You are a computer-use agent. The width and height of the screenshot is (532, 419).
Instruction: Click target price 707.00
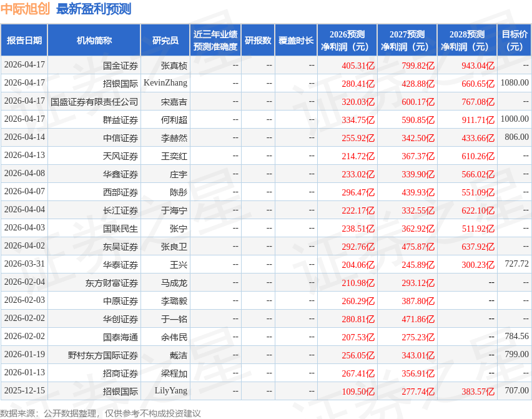click(x=517, y=390)
